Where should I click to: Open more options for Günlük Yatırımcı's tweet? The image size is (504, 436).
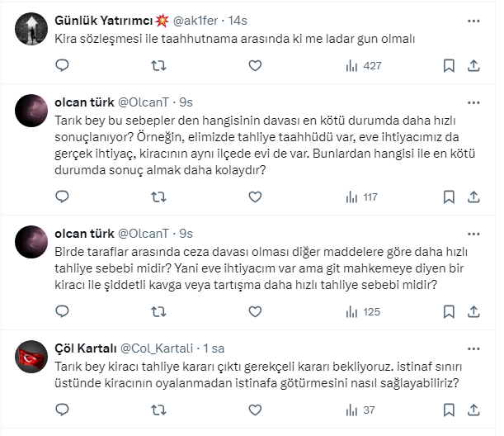(474, 21)
